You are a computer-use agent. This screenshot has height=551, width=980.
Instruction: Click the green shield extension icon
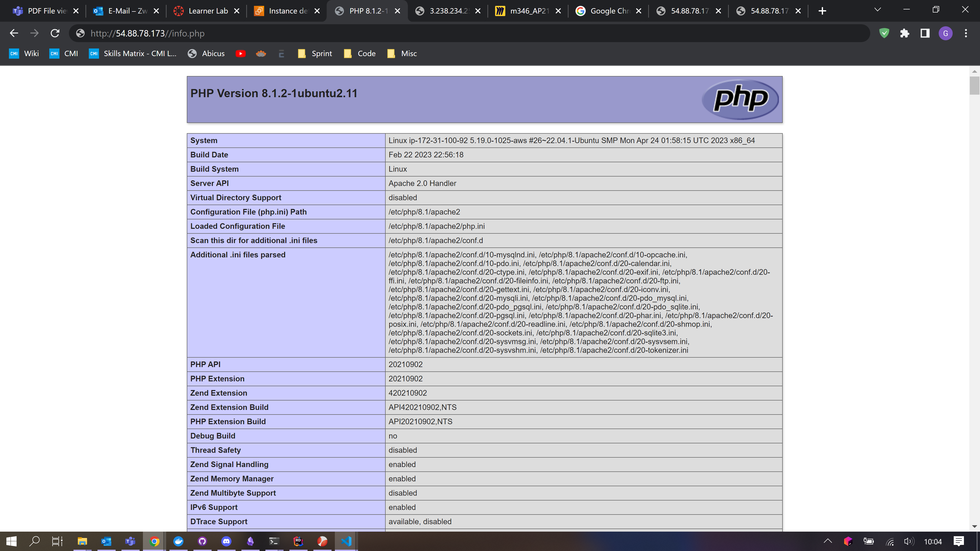884,33
